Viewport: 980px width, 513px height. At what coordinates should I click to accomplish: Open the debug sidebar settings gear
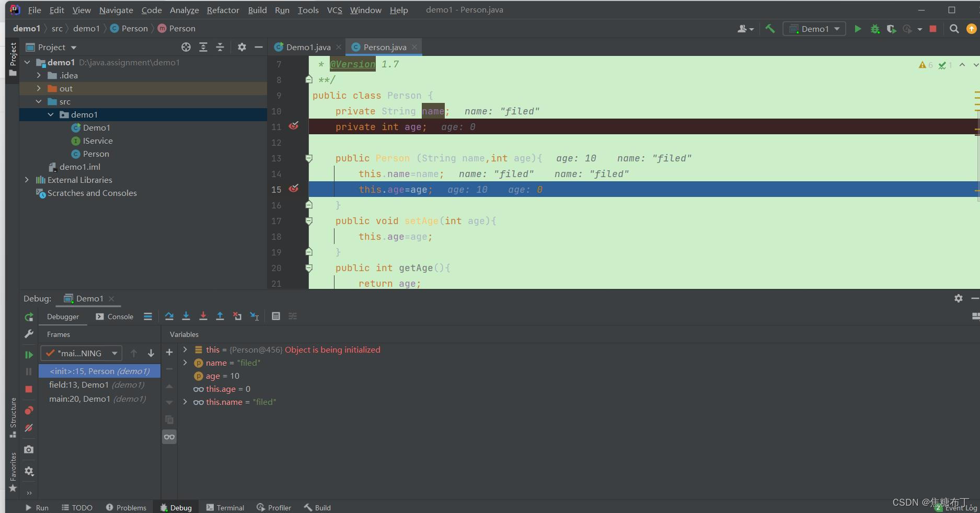click(x=29, y=471)
